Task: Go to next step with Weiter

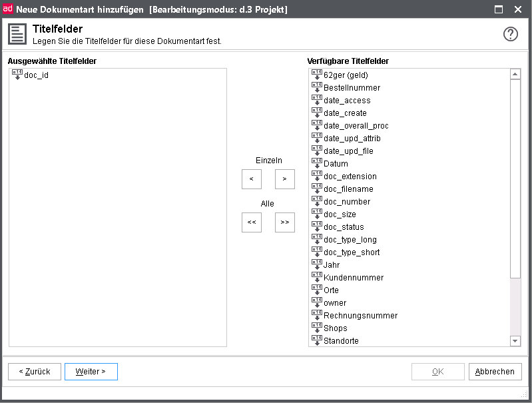Action: pyautogui.click(x=91, y=372)
